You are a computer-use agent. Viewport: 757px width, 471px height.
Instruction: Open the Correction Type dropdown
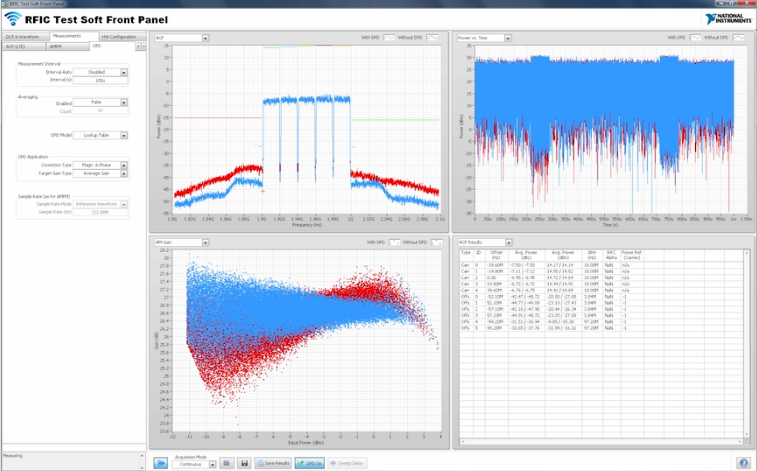point(124,165)
